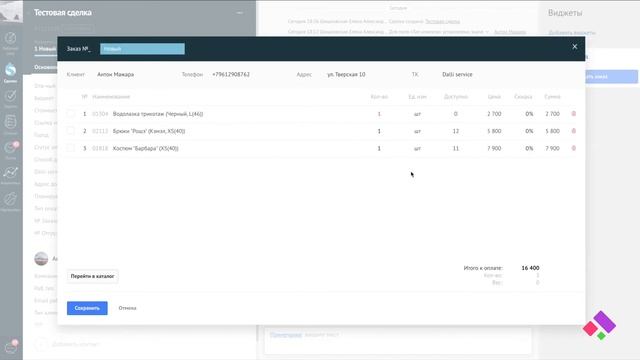The width and height of the screenshot is (640, 360).
Task: Click the account avatar at sidebar top
Action: coord(11,11)
